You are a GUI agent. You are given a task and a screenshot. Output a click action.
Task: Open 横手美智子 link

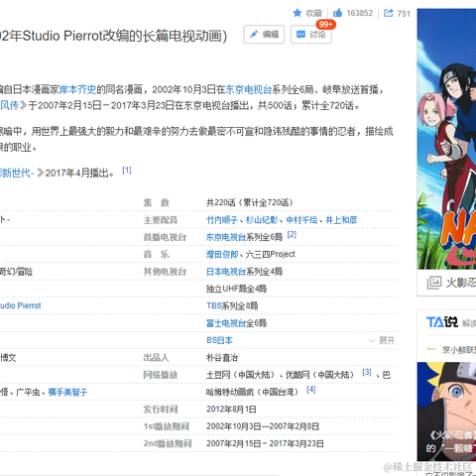[67, 392]
